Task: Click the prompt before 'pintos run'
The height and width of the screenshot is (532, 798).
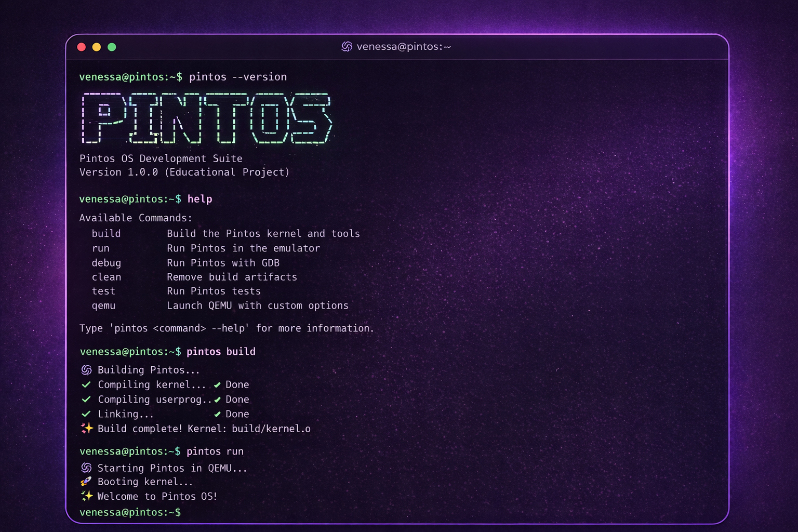Action: (130, 451)
